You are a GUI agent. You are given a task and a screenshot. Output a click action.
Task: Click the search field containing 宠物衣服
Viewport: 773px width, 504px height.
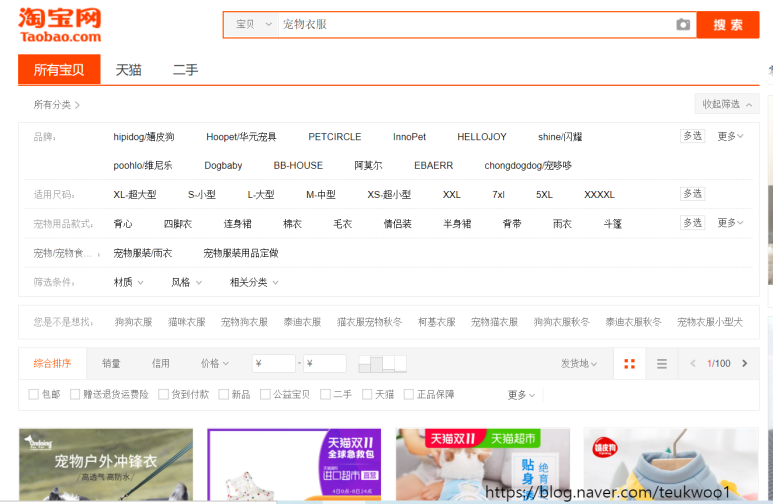[476, 24]
